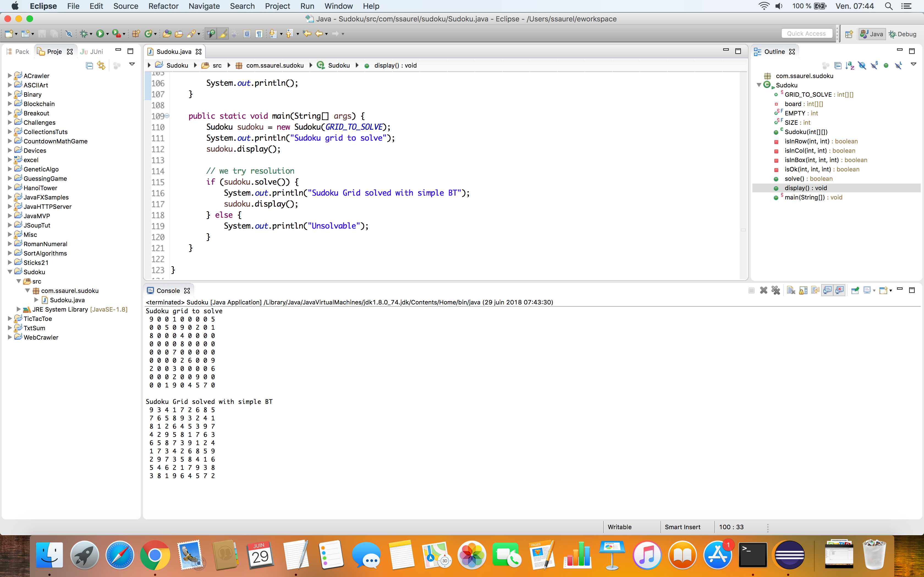Switch to the JUnit tab
Image resolution: width=924 pixels, height=577 pixels.
(x=92, y=52)
